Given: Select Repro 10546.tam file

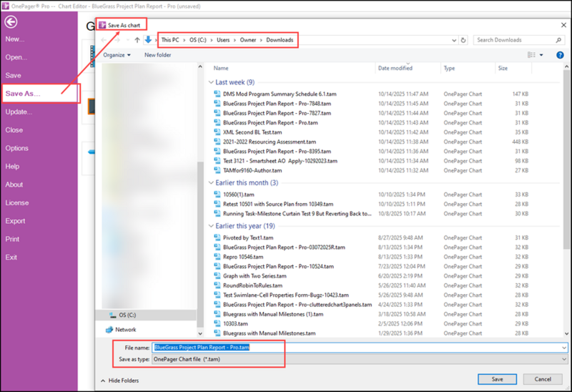Looking at the screenshot, I should tap(243, 257).
